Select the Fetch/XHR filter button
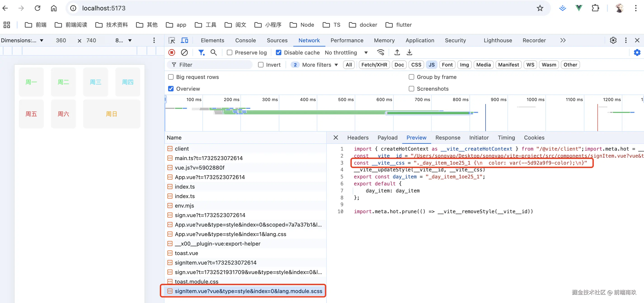 coord(374,65)
